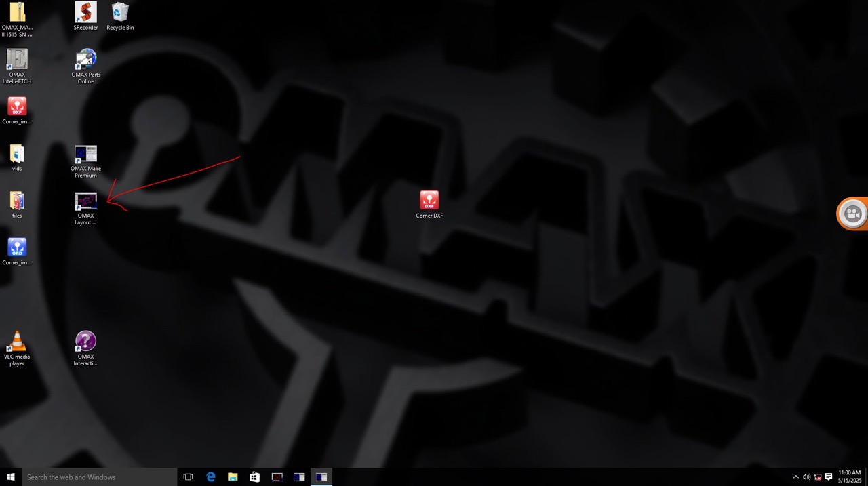Select the OMAX Parts Online shortcut

pyautogui.click(x=85, y=66)
